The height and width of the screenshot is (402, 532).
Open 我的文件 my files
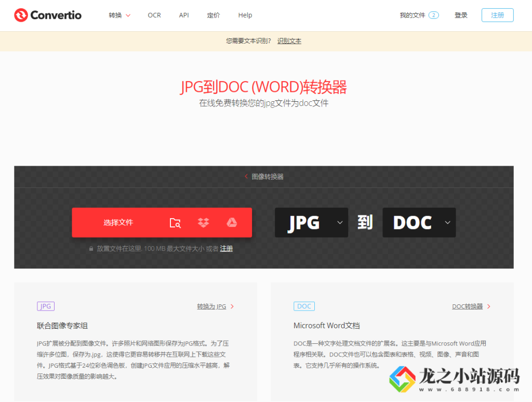[x=412, y=15]
